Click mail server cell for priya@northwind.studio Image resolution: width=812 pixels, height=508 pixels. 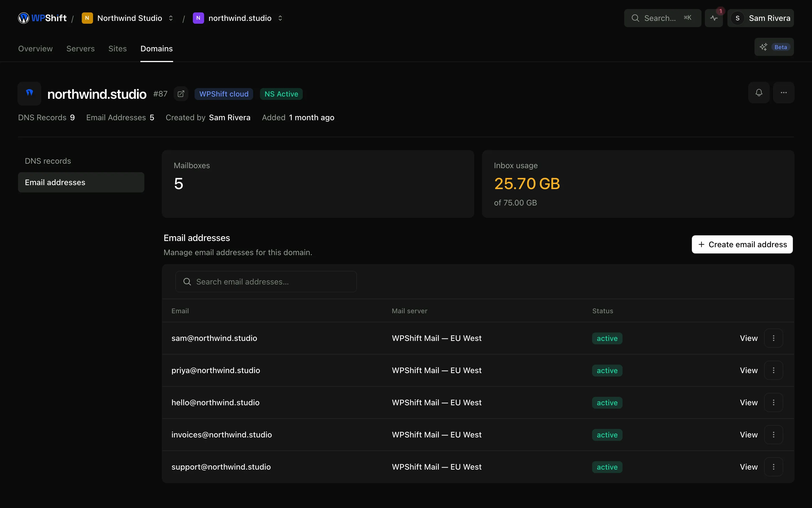(x=437, y=371)
